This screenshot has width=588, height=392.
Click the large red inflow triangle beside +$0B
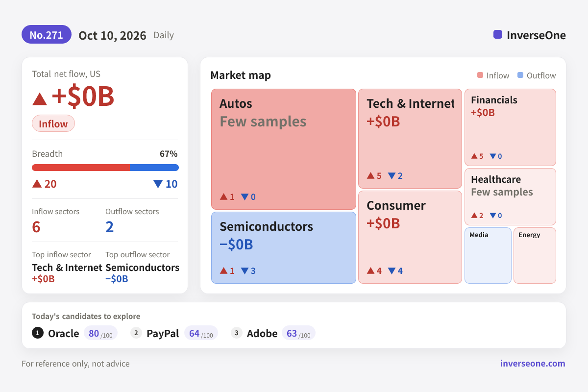(x=40, y=98)
